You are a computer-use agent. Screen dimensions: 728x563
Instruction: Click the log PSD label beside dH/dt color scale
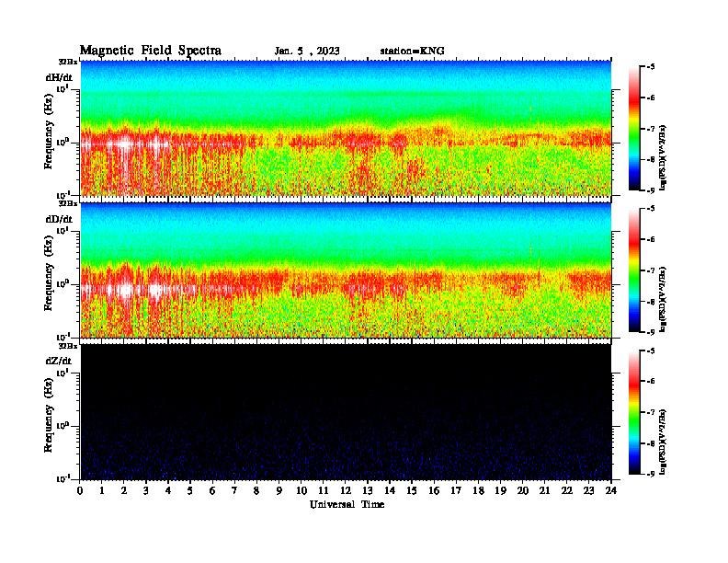663,157
